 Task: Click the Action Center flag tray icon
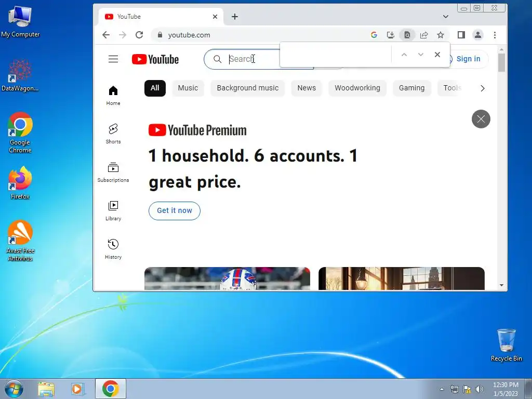[467, 389]
